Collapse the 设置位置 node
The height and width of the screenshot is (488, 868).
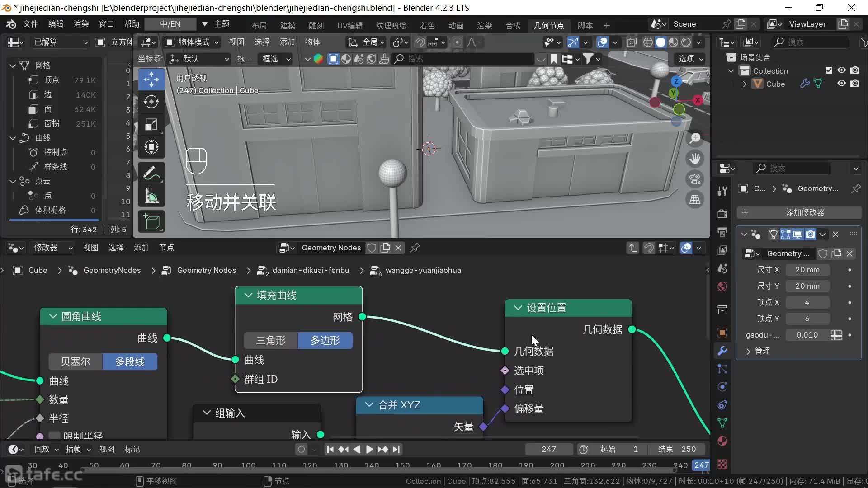point(518,308)
